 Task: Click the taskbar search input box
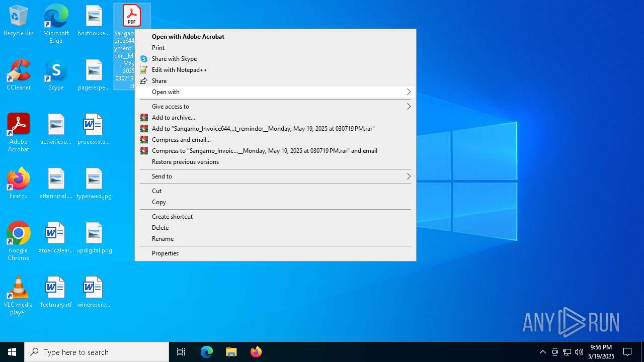[97, 352]
